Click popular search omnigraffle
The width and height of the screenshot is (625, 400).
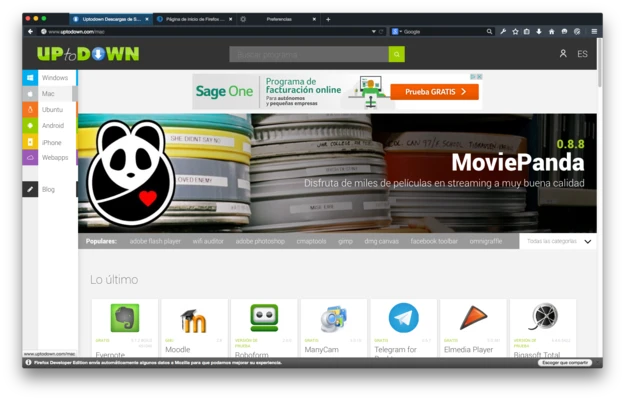485,241
